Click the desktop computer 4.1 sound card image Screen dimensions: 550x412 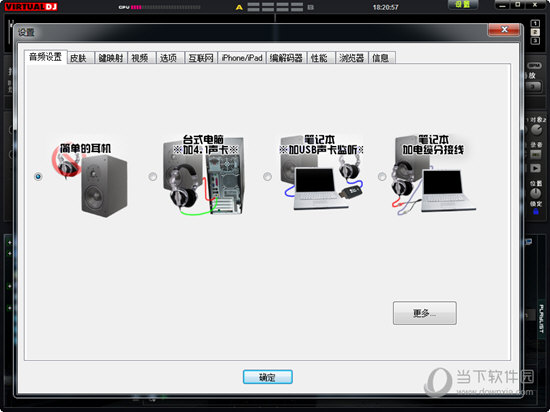click(x=203, y=175)
